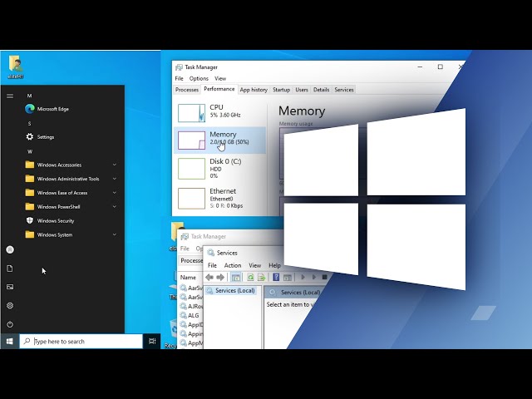Select the Ethernet performance entry
Screen dimensions: 532x399
tap(219, 199)
